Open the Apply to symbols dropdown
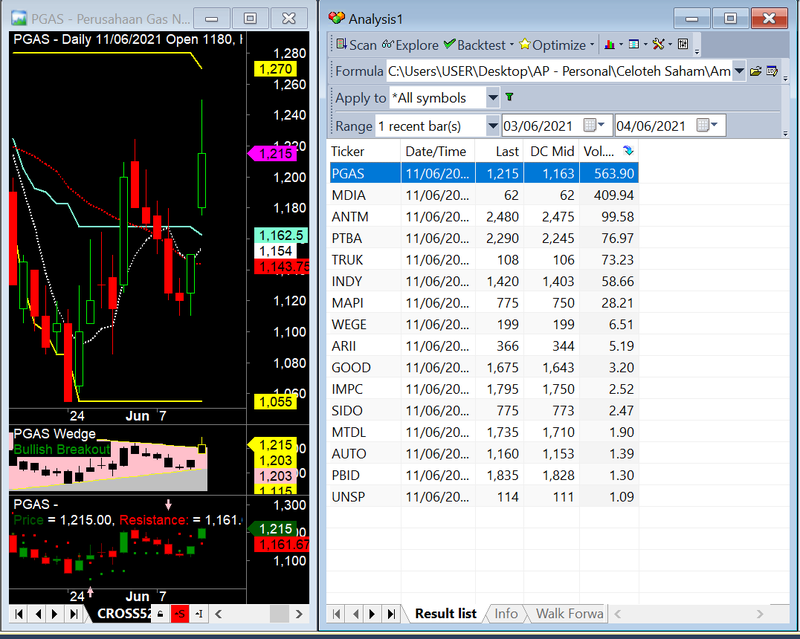 coord(492,97)
